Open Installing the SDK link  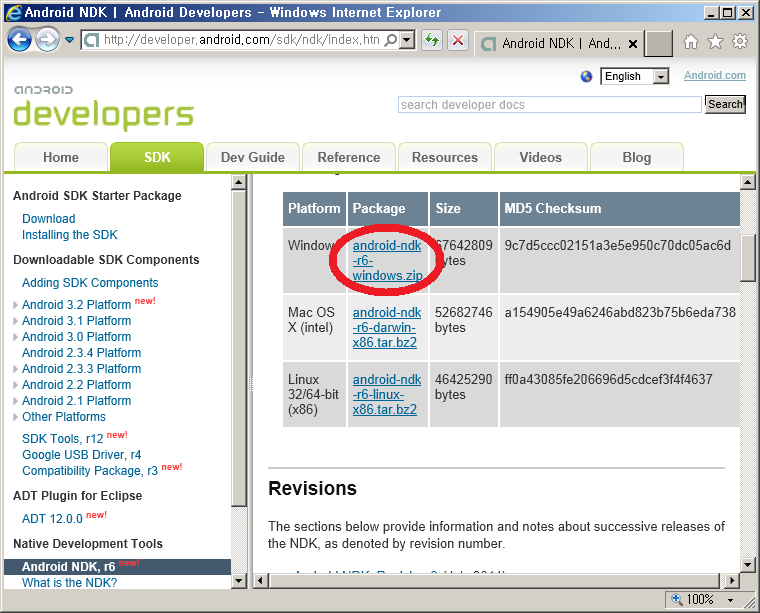[70, 235]
